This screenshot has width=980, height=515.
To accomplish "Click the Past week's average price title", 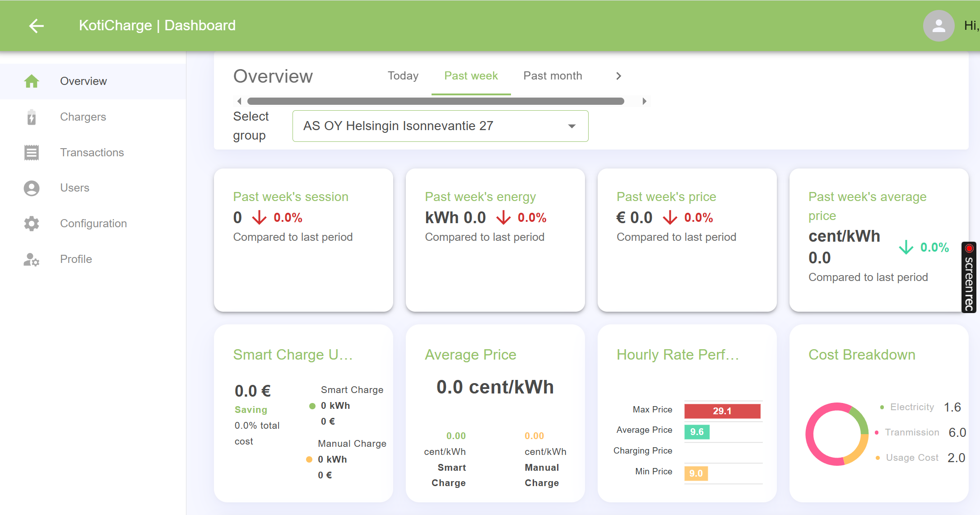I will (867, 206).
